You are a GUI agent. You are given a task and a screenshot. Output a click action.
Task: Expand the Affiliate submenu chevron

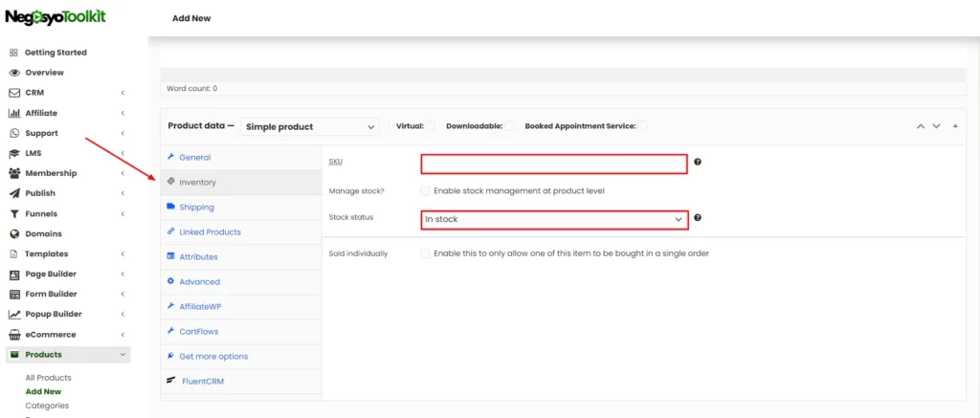pos(123,113)
